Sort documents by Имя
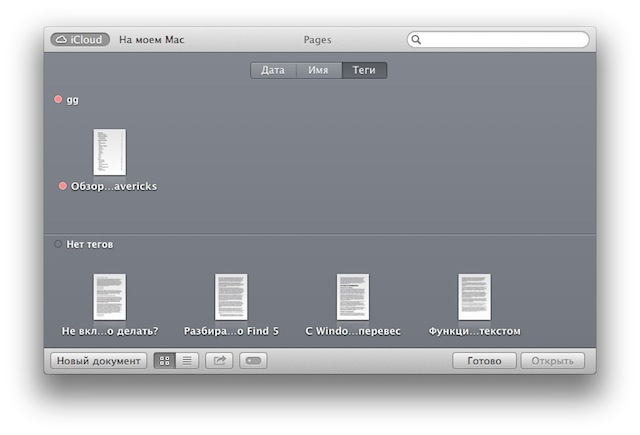Screen dimensions: 640x435 pyautogui.click(x=318, y=70)
